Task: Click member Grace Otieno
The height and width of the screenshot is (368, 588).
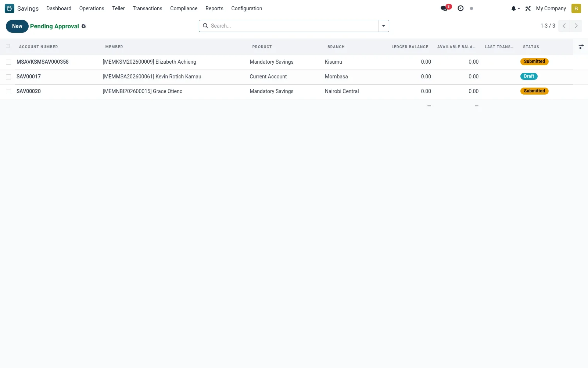Action: [x=143, y=91]
